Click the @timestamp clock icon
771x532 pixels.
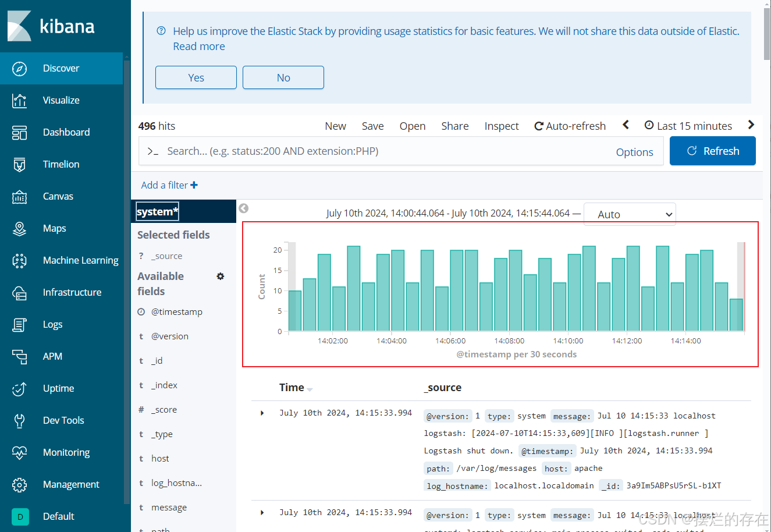tap(141, 312)
